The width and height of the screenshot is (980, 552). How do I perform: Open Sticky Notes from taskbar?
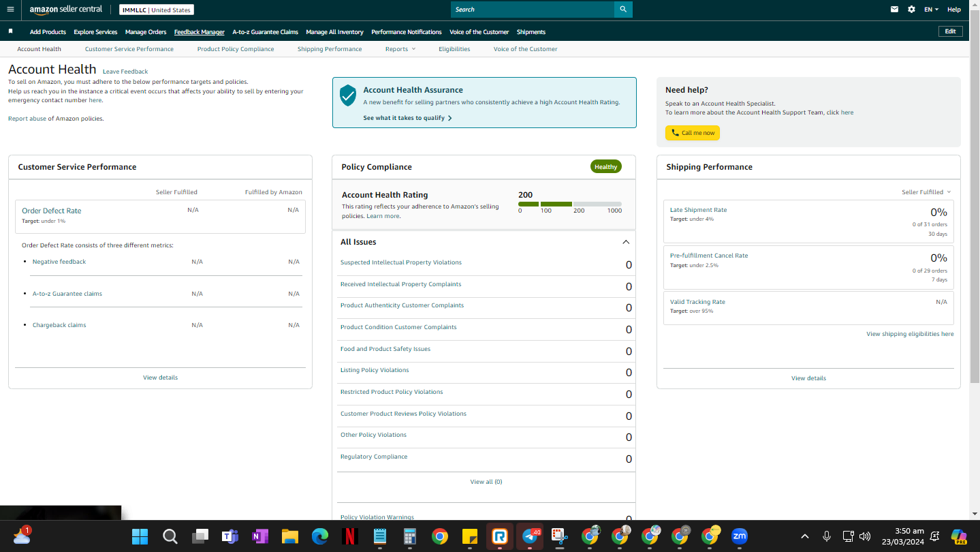click(469, 536)
